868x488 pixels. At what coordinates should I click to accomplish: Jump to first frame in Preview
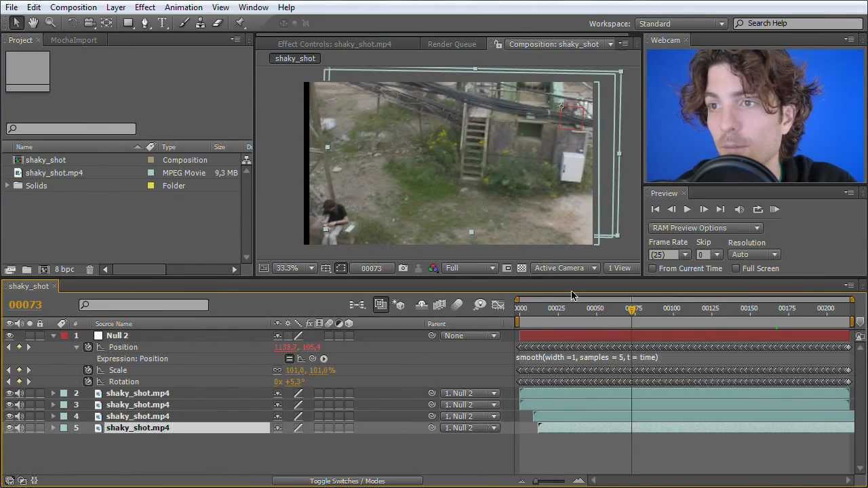[x=655, y=209]
